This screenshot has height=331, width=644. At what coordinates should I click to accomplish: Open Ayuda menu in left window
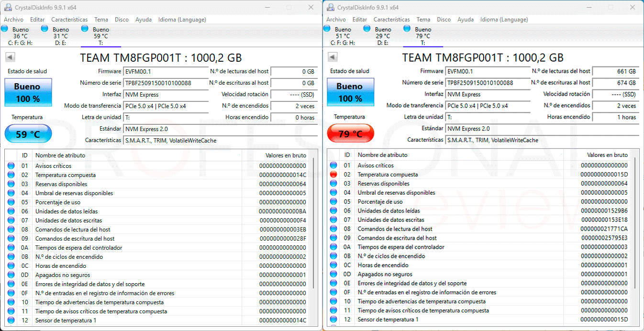pos(144,20)
